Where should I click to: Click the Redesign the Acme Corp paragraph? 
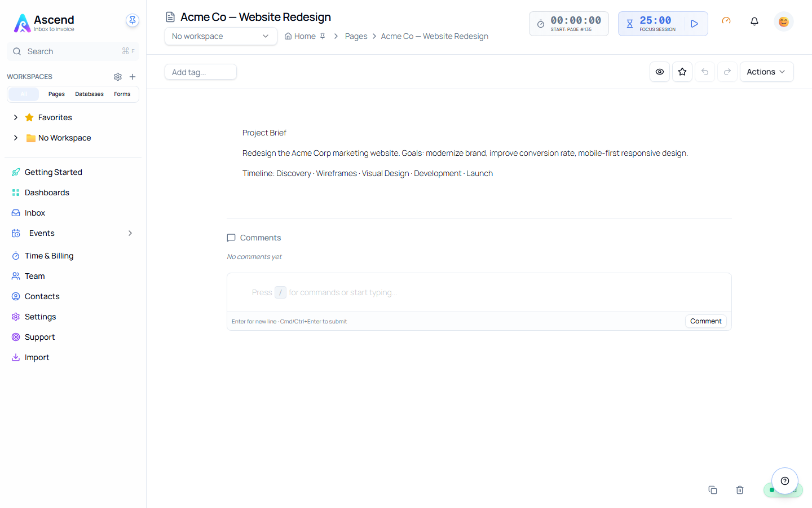[x=465, y=153]
